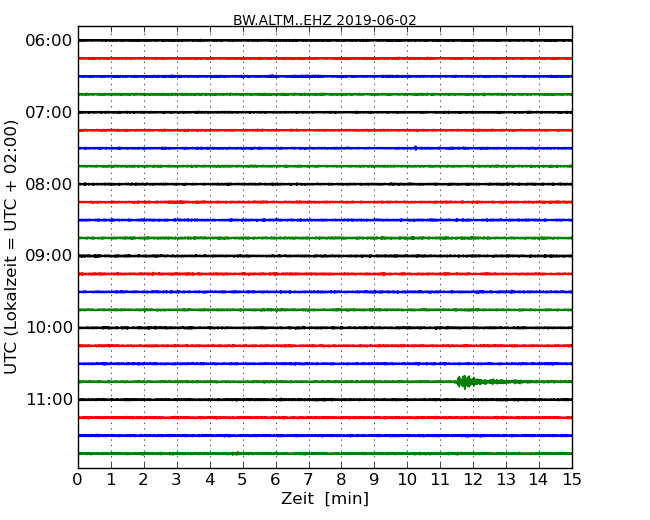Click x-axis tick label 14

click(539, 479)
